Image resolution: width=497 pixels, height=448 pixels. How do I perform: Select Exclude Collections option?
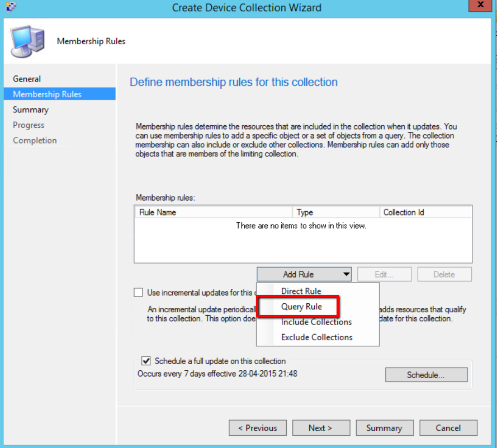tap(316, 337)
